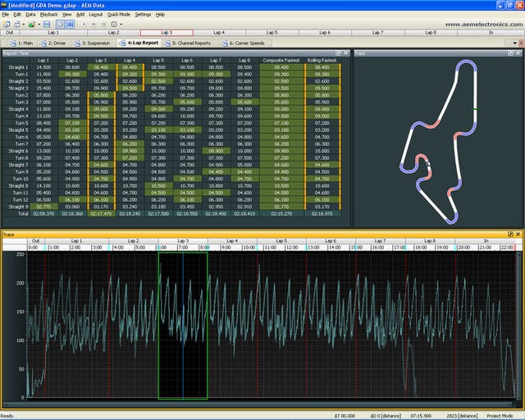Click the first toolbar icon for new document
Viewport: 525px width, 420px height.
tap(6, 25)
